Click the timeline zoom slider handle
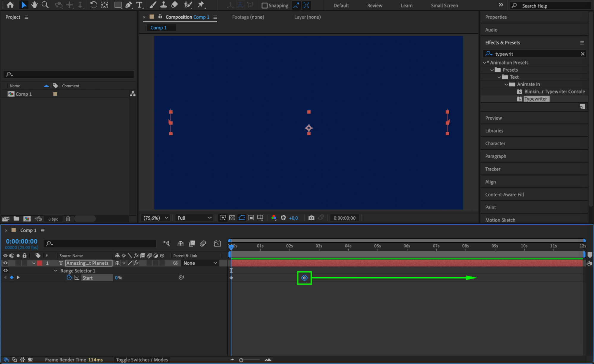 pyautogui.click(x=241, y=360)
